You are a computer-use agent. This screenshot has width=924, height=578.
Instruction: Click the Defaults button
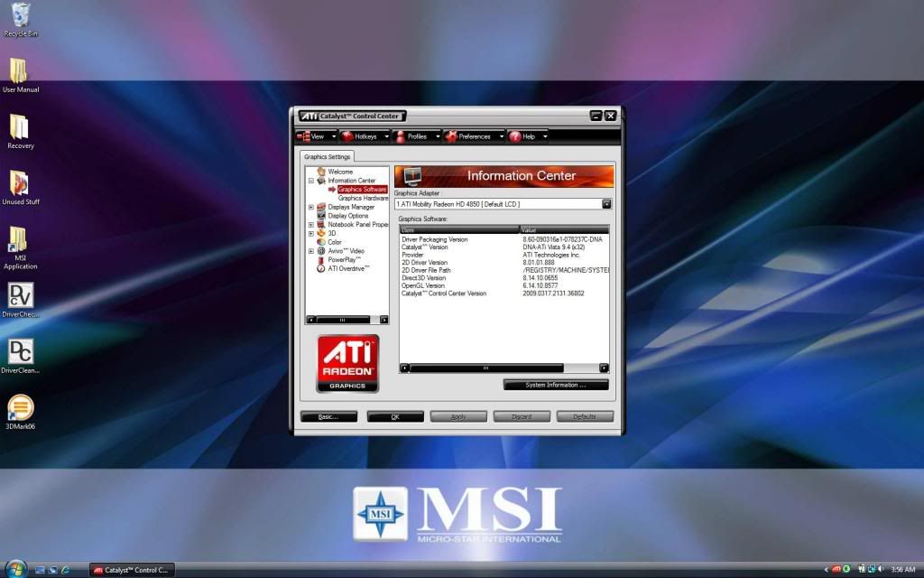585,416
